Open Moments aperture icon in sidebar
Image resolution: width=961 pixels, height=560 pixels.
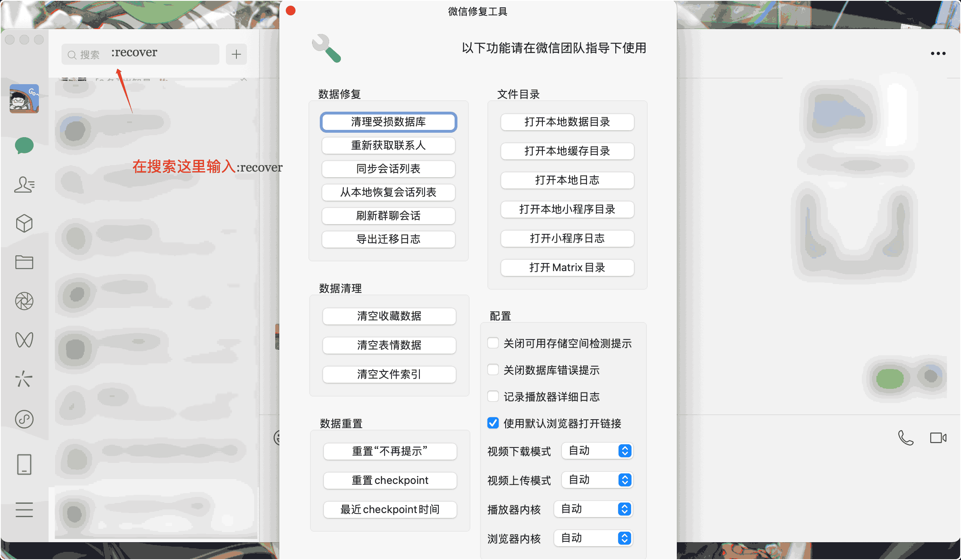point(24,301)
